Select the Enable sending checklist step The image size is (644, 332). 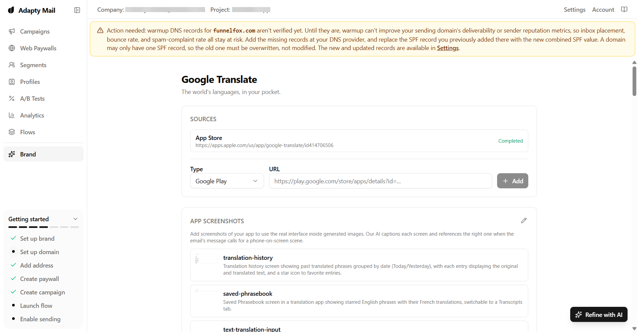click(40, 319)
